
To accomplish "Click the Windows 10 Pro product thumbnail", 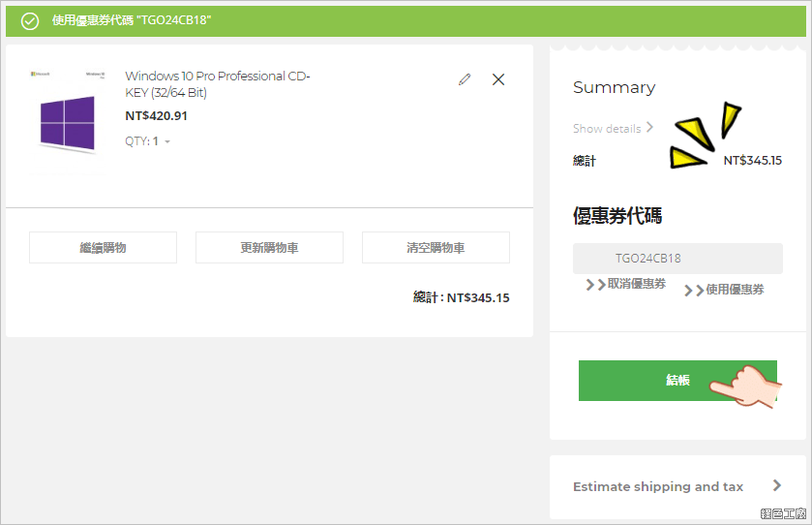I will (x=68, y=122).
